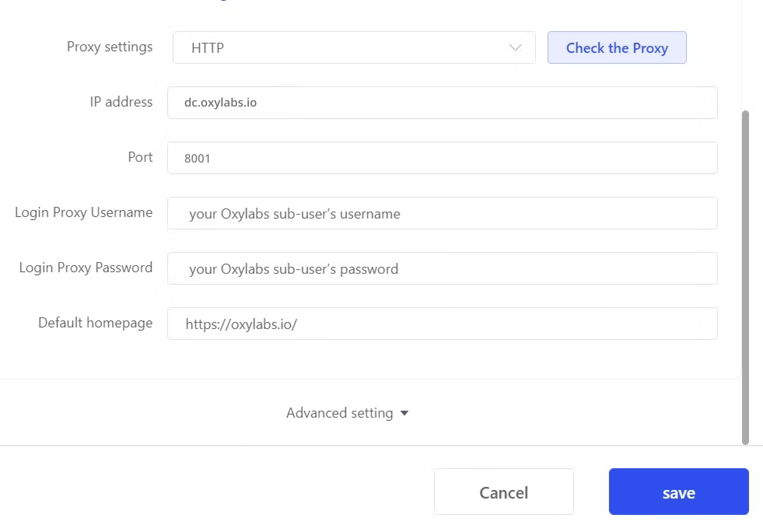Focus the Default homepage URL field

click(442, 324)
